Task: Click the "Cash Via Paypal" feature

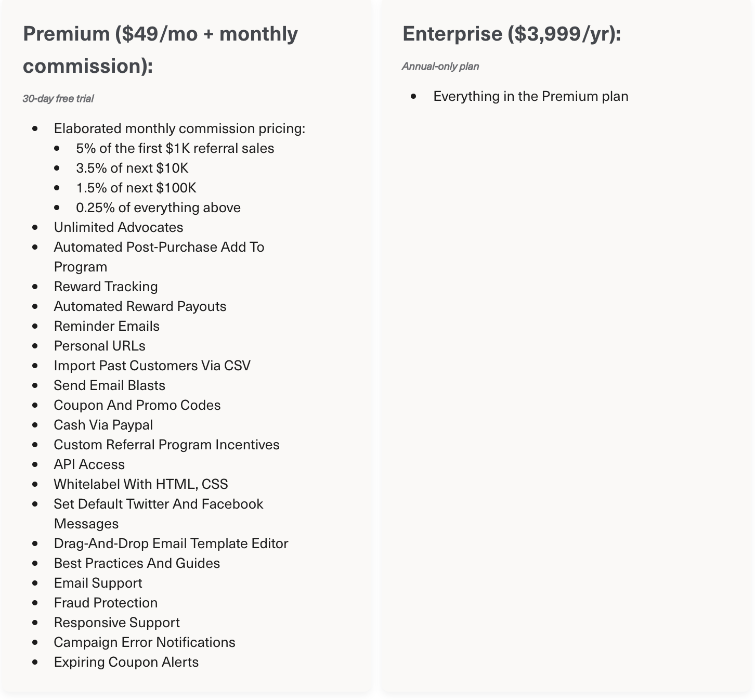Action: pos(103,425)
